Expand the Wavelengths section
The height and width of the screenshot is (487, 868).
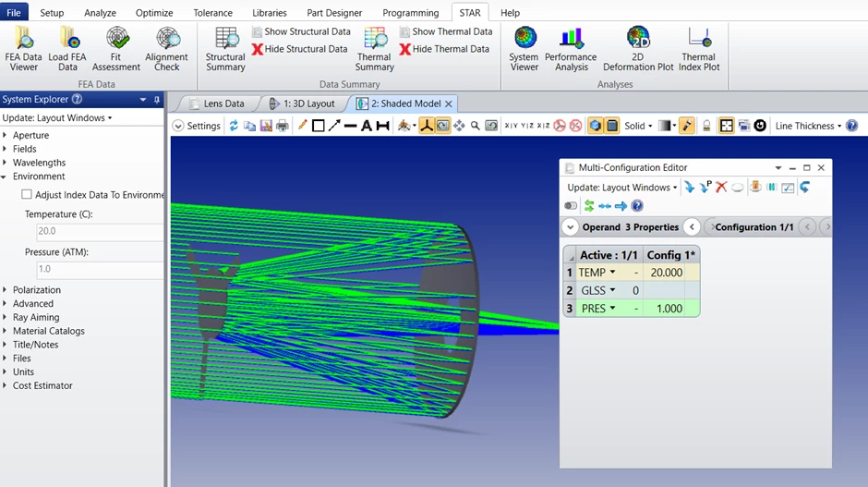5,163
